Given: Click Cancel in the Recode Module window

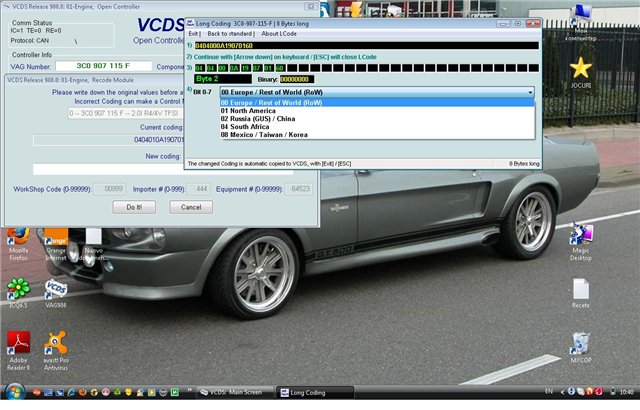Looking at the screenshot, I should 191,207.
